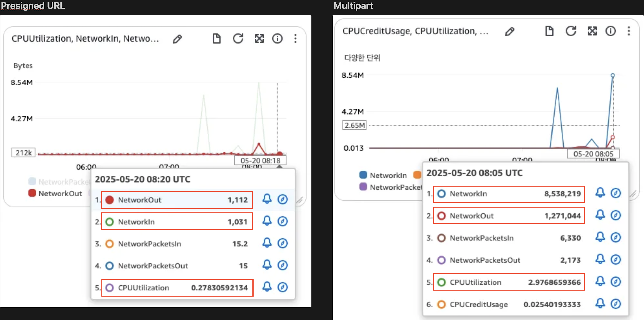Screen dimensions: 644x320
Task: Open document icon in Presigned URL widget
Action: [217, 39]
